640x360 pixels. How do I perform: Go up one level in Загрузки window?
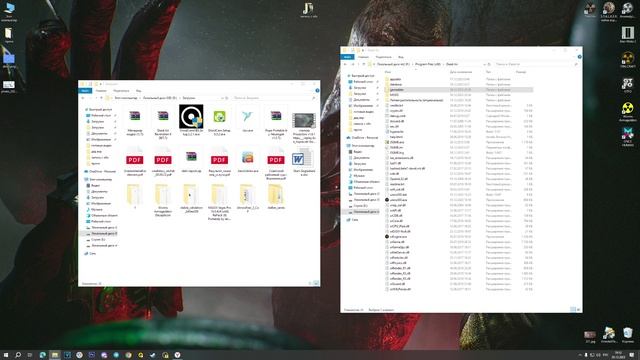point(101,98)
